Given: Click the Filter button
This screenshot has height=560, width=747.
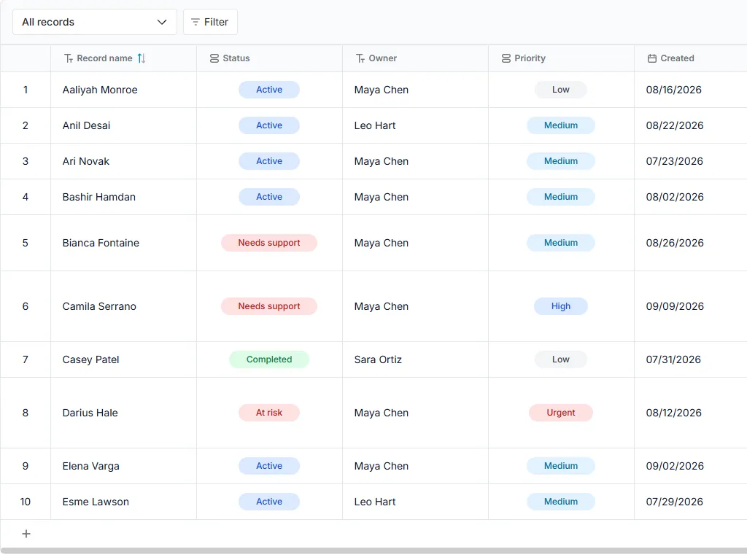Looking at the screenshot, I should [210, 22].
